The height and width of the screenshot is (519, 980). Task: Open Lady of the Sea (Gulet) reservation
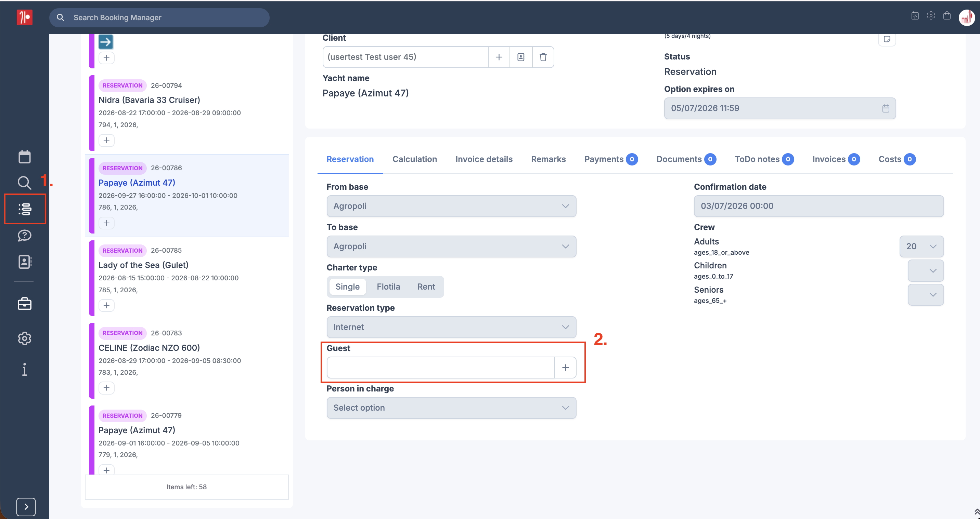coord(143,265)
